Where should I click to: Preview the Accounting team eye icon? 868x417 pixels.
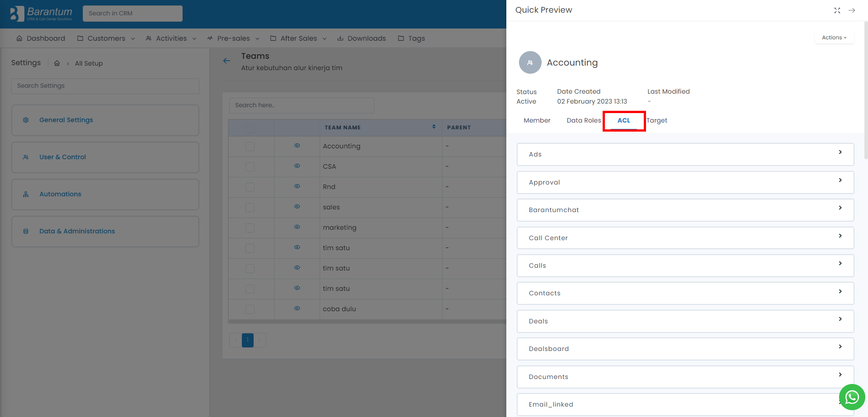(297, 146)
